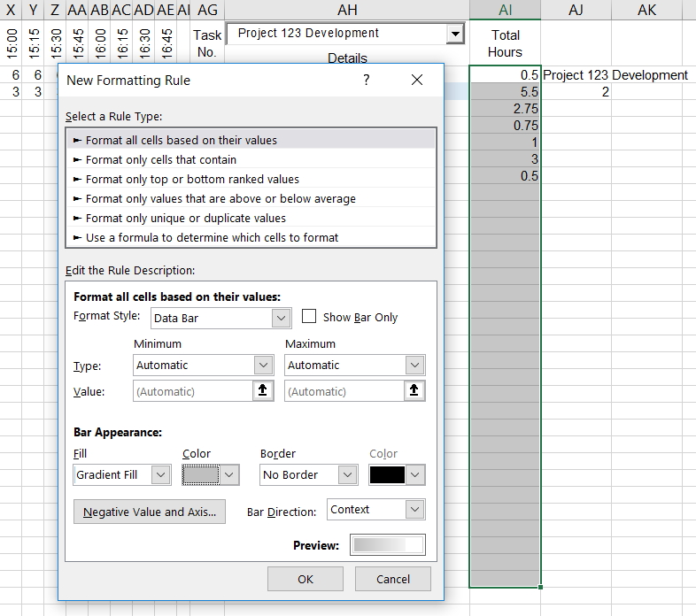Click the 15:00 time header cell
This screenshot has width=696, height=616.
pos(12,43)
